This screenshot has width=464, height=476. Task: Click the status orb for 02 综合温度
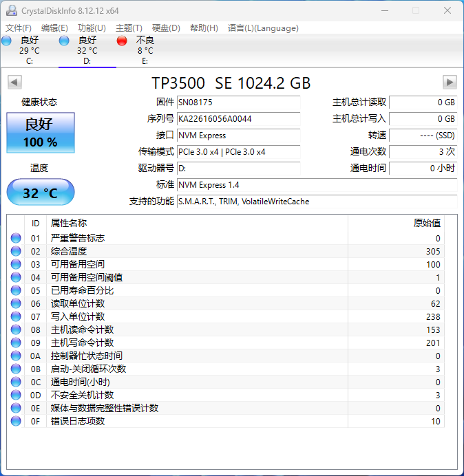[16, 251]
